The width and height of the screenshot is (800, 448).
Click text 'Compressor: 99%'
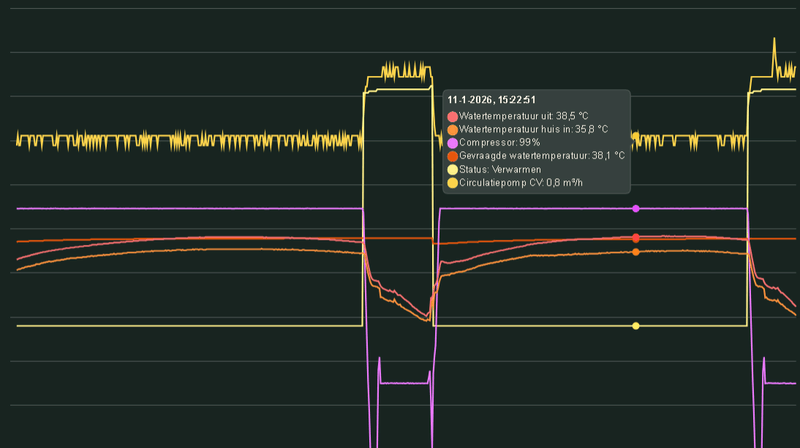point(499,143)
